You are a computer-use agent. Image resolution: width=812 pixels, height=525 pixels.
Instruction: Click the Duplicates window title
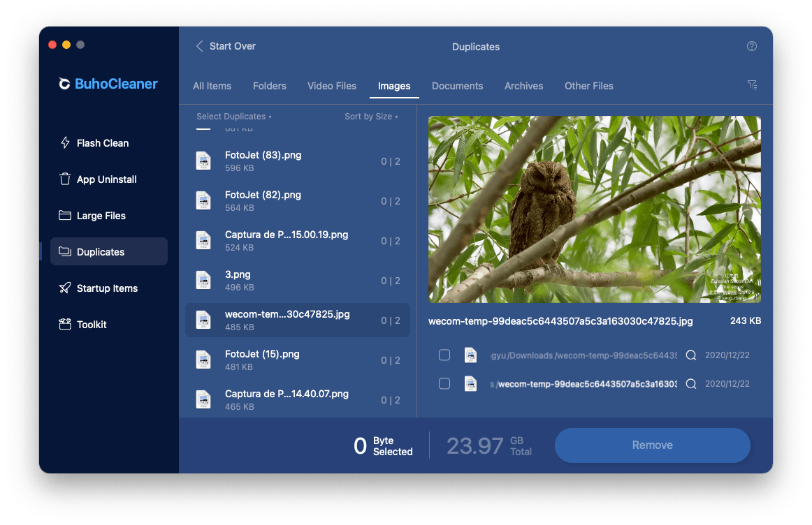point(475,47)
